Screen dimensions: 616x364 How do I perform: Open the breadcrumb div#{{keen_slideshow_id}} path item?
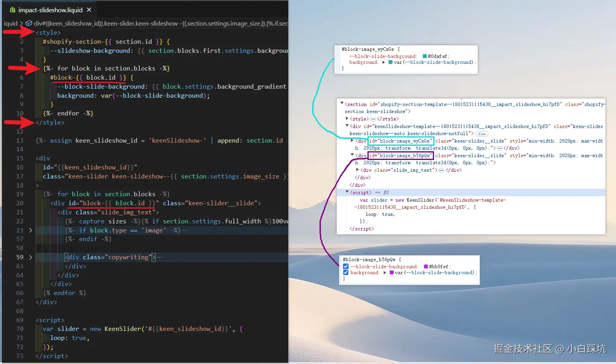coord(161,24)
